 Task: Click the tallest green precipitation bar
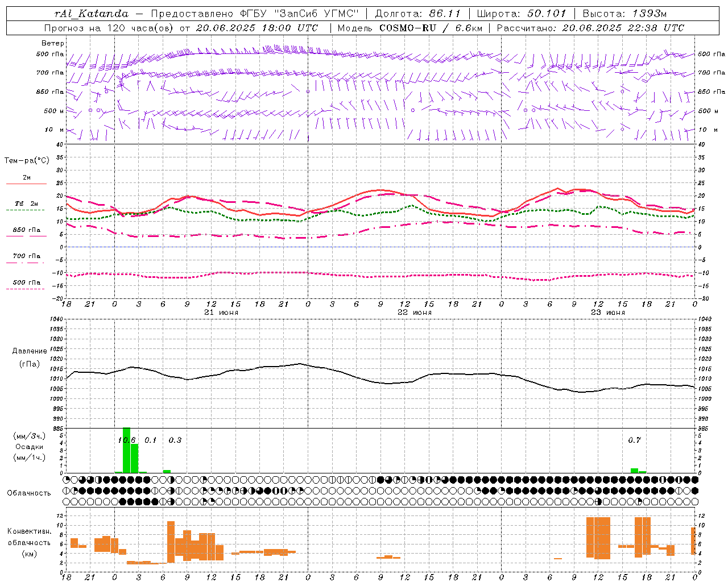click(x=127, y=450)
